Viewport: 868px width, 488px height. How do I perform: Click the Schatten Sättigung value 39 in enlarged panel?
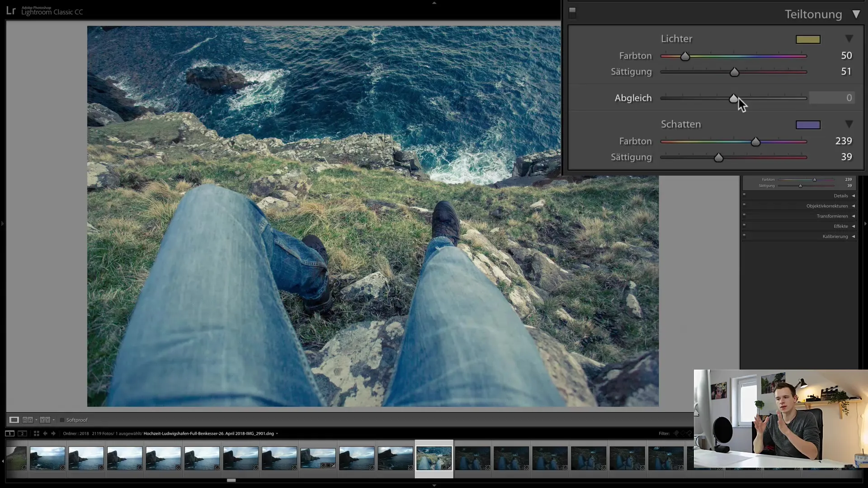point(846,157)
